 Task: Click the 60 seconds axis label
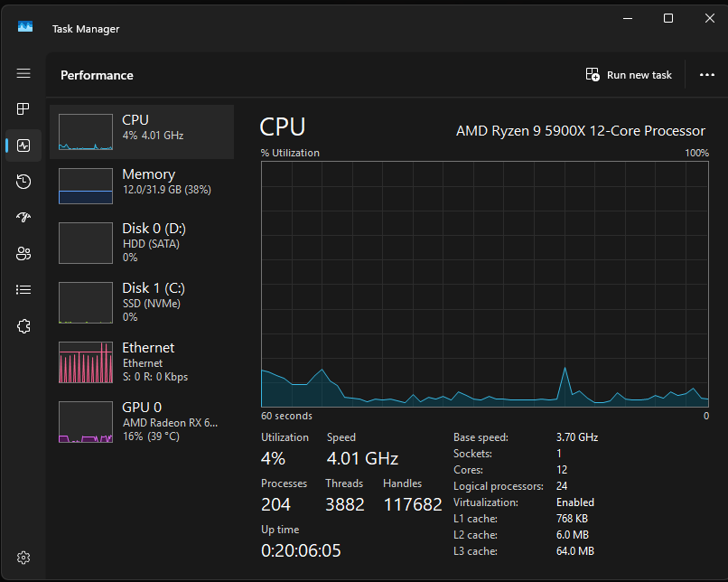coord(286,416)
